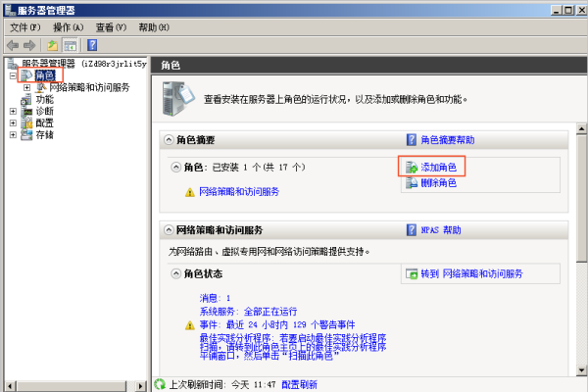
Task: Click the 服务器管理器 root node icon
Action: click(13, 64)
